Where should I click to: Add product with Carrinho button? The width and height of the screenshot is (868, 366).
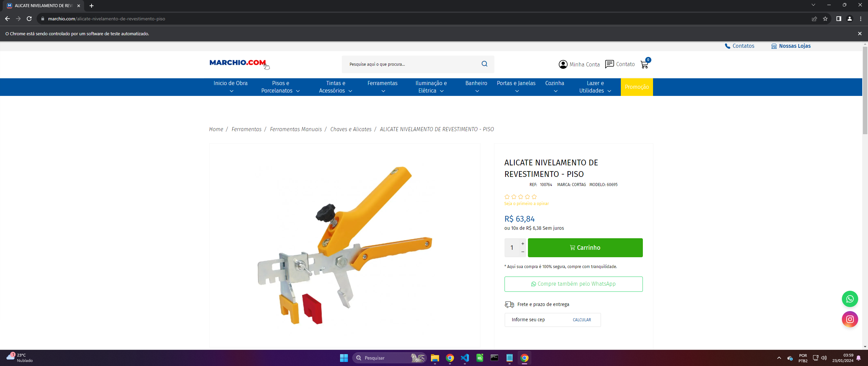585,248
